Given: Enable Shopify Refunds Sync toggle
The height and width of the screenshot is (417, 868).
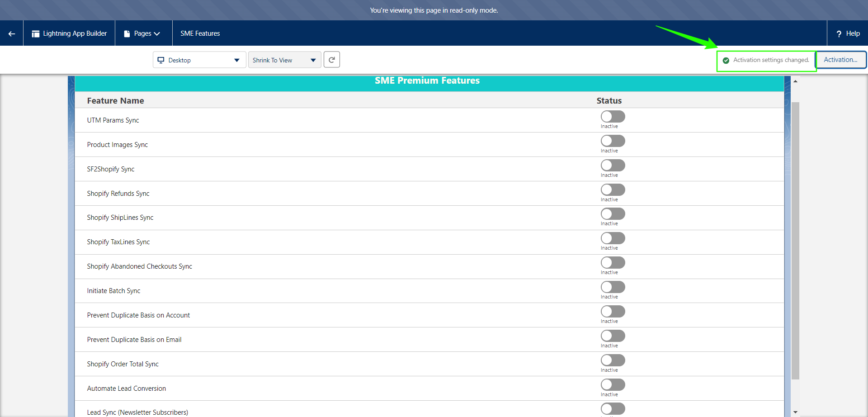Looking at the screenshot, I should click(x=613, y=190).
